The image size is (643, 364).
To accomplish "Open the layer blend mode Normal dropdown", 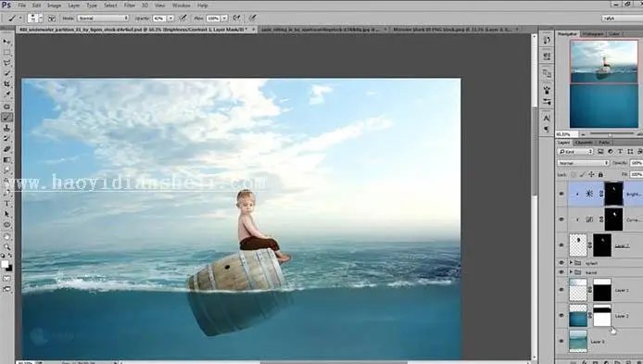I will click(583, 163).
